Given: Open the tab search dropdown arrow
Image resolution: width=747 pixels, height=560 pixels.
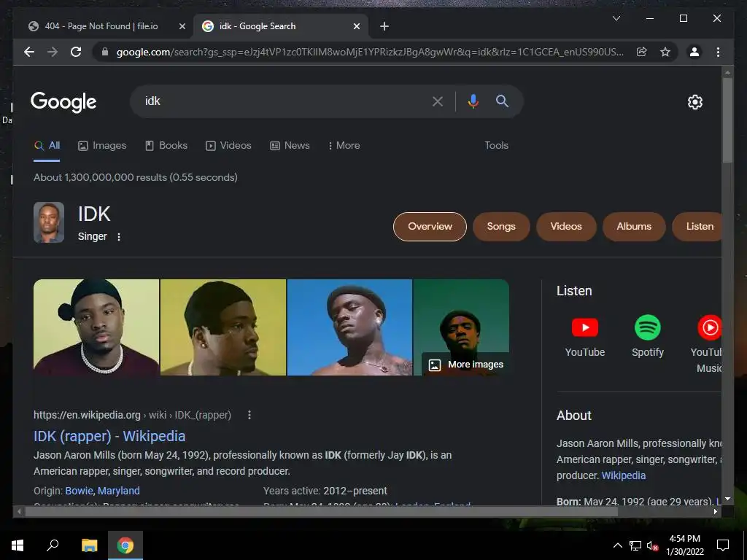Looking at the screenshot, I should tap(616, 18).
